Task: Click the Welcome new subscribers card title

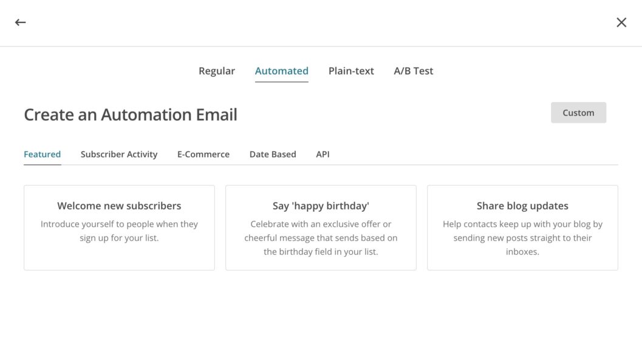Action: click(x=119, y=206)
